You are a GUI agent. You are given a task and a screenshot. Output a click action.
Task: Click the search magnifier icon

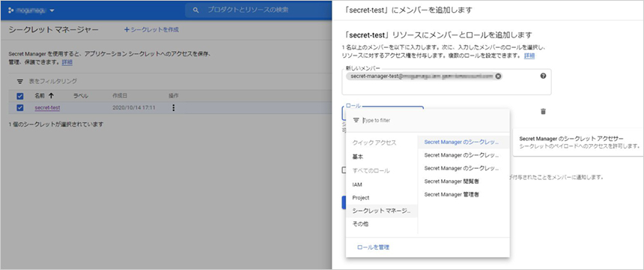tap(196, 10)
